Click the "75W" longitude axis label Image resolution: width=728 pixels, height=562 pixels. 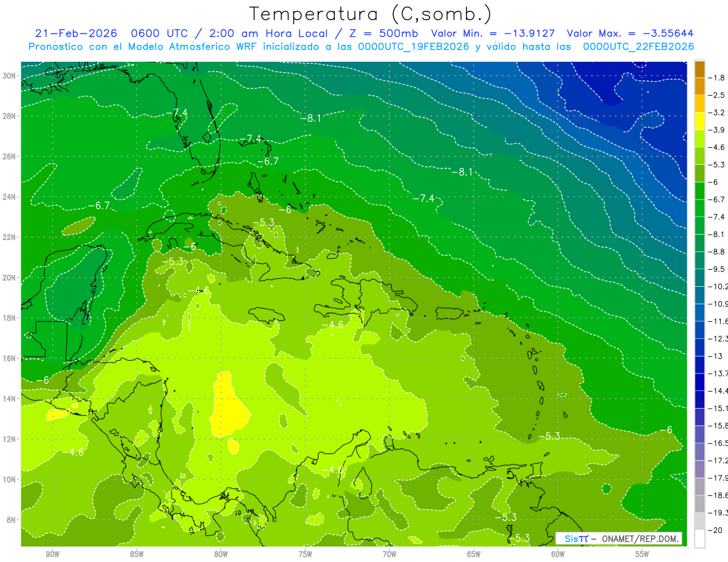click(x=305, y=554)
